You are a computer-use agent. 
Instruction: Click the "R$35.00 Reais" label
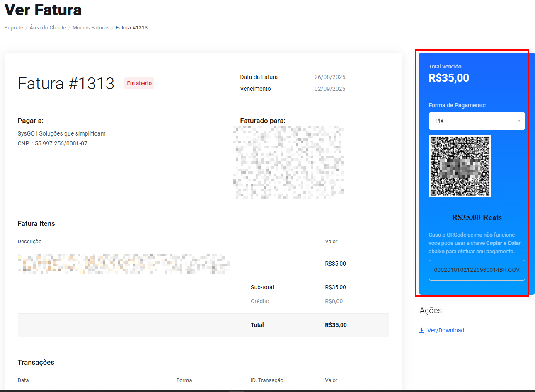[x=477, y=218]
